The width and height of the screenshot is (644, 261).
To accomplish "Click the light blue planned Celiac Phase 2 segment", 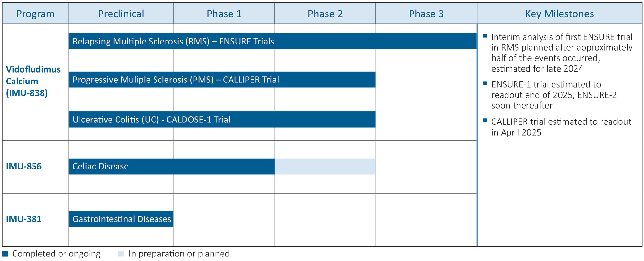I will 325,166.
